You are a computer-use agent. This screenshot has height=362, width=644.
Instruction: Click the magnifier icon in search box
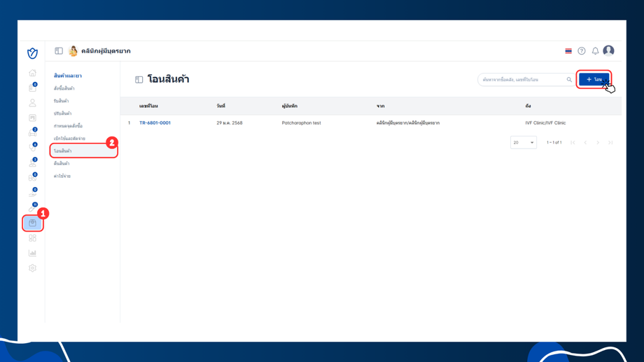point(569,80)
